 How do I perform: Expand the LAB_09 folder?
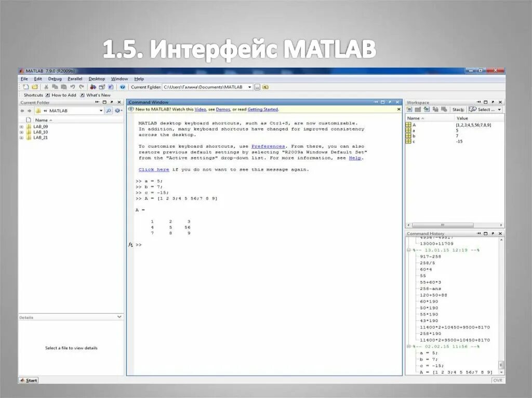point(22,127)
